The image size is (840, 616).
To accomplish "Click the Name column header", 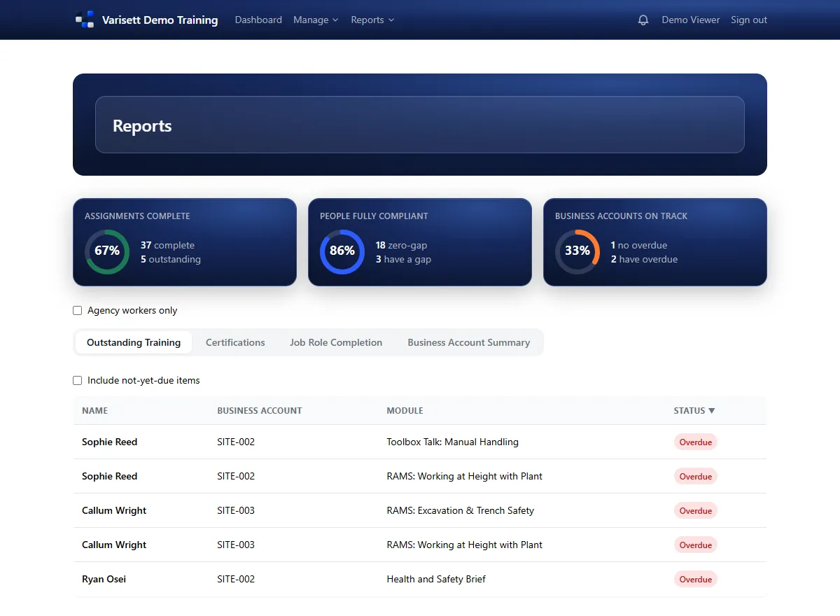I will (x=95, y=411).
